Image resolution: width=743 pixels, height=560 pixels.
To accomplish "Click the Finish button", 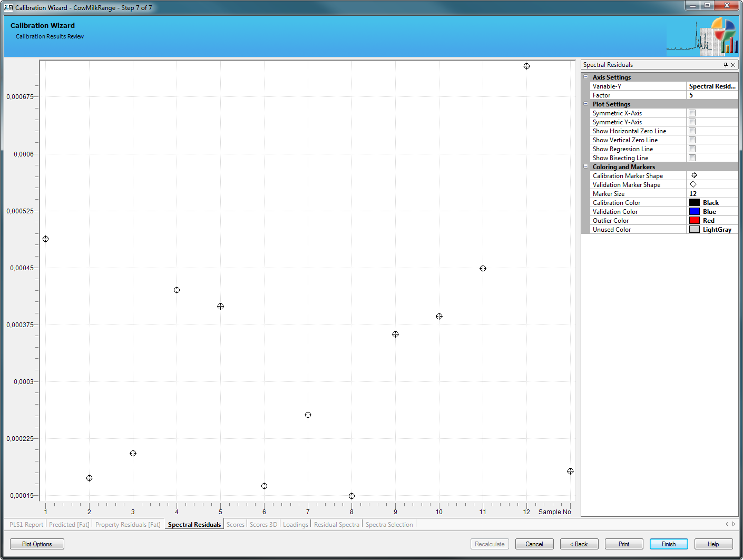I will click(x=668, y=544).
